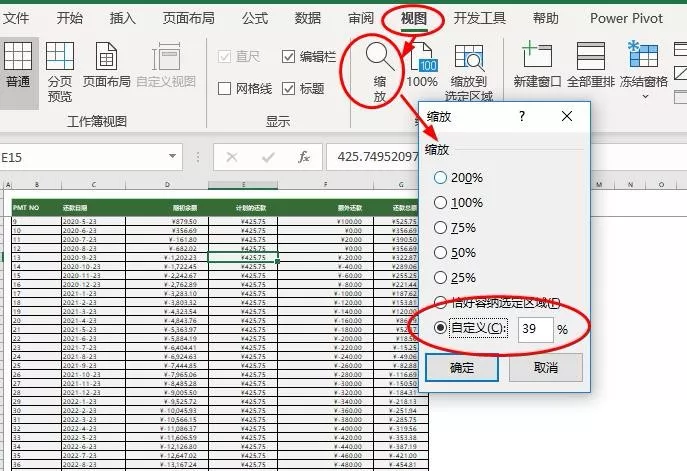Select Fit Selection (恰好容纳选定区域) radio
The height and width of the screenshot is (471, 687).
(440, 302)
